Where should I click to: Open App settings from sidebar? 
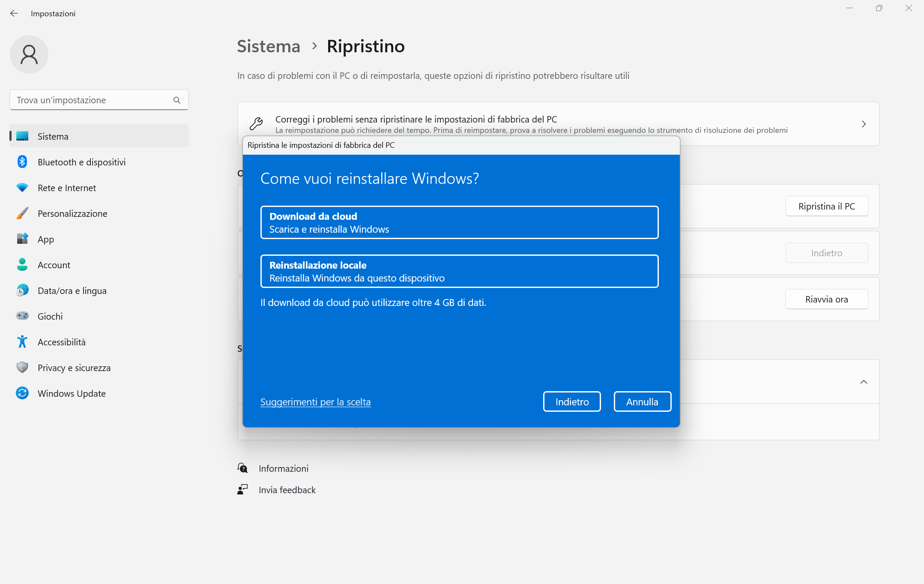(x=45, y=239)
